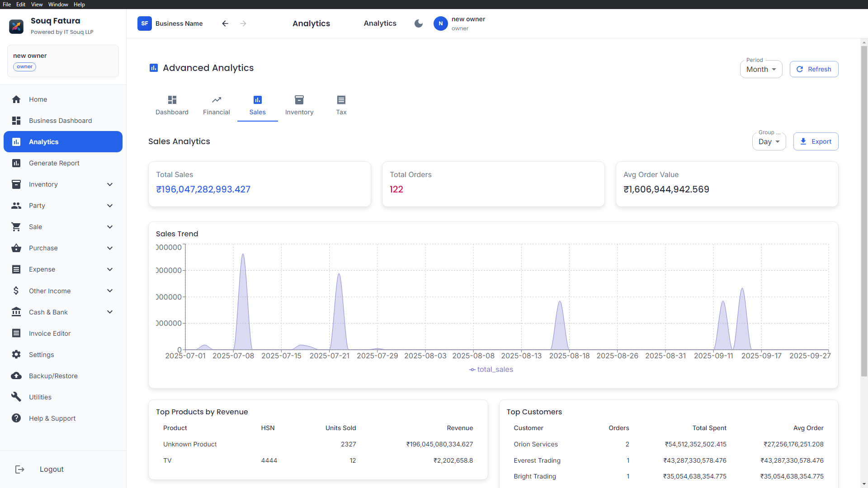Expand the Party sidebar section

click(x=110, y=206)
